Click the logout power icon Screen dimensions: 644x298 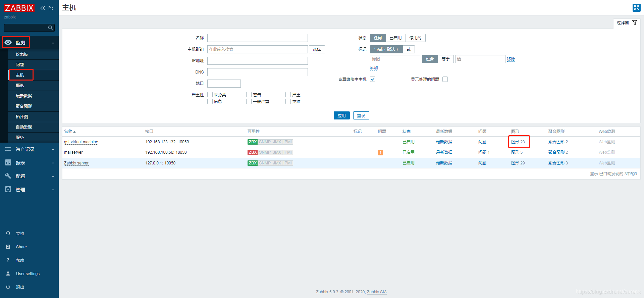coord(8,287)
